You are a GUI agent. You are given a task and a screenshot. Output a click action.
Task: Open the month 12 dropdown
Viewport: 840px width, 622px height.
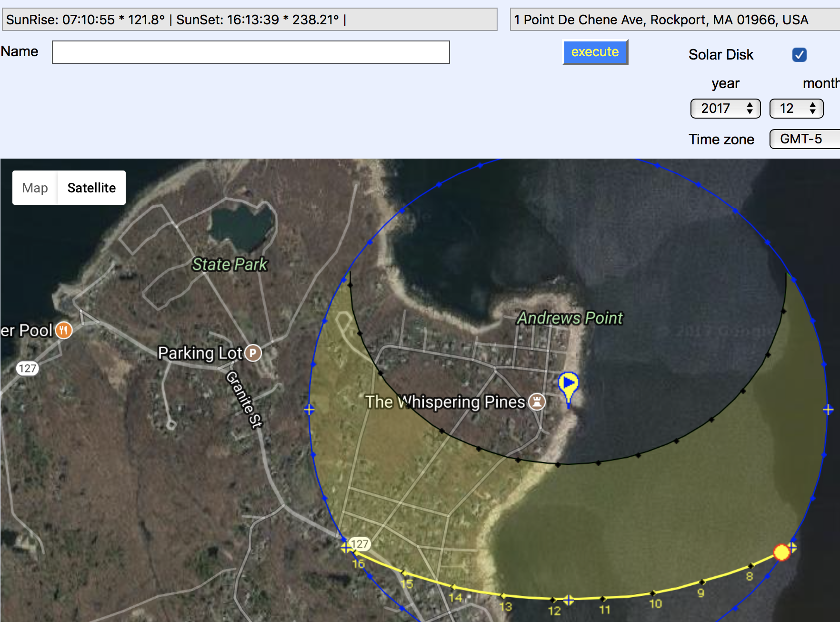pos(796,109)
